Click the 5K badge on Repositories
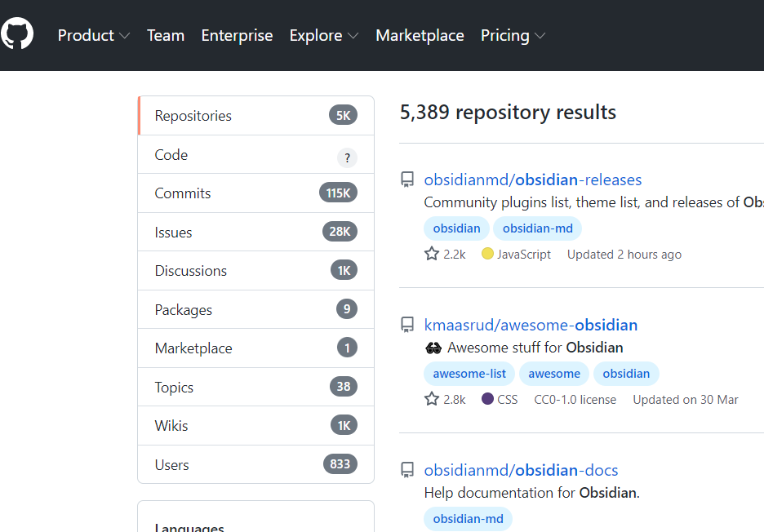The image size is (764, 532). click(343, 116)
